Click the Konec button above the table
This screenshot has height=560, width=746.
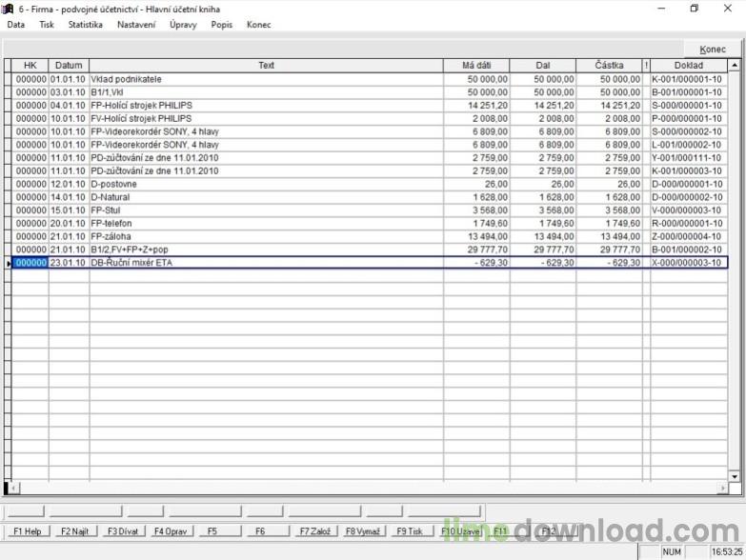click(x=713, y=49)
